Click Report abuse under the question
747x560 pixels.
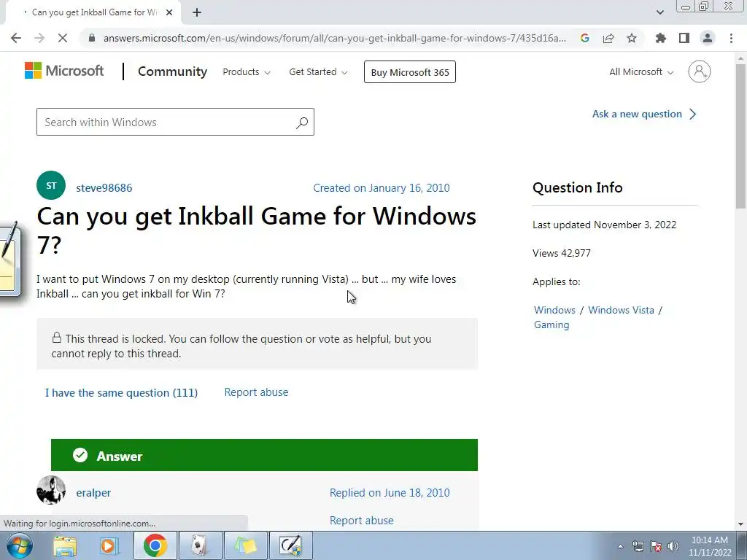256,392
